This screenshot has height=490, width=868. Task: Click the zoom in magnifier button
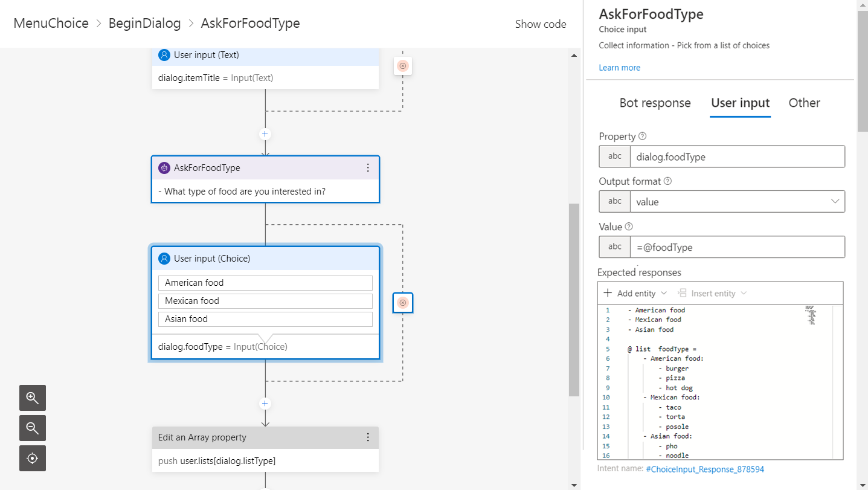[33, 398]
